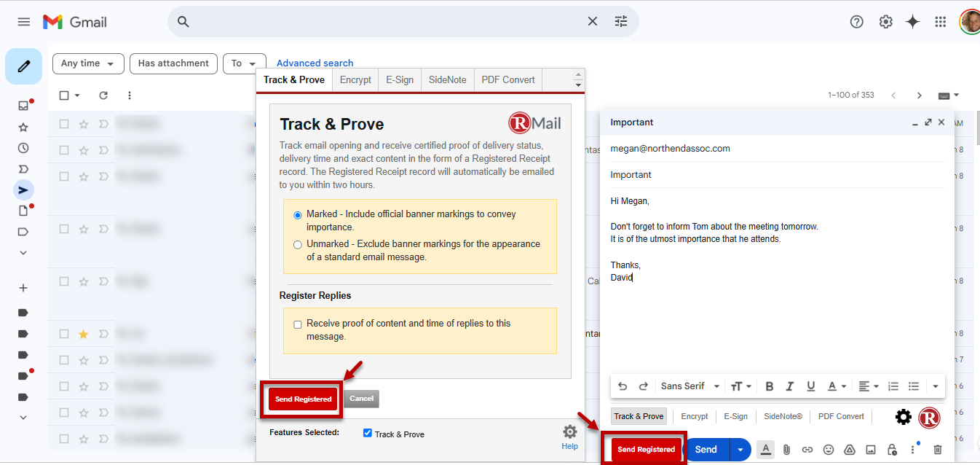Screen dimensions: 980x465
Task: Open the Gemini sparkle icon
Action: pos(913,22)
